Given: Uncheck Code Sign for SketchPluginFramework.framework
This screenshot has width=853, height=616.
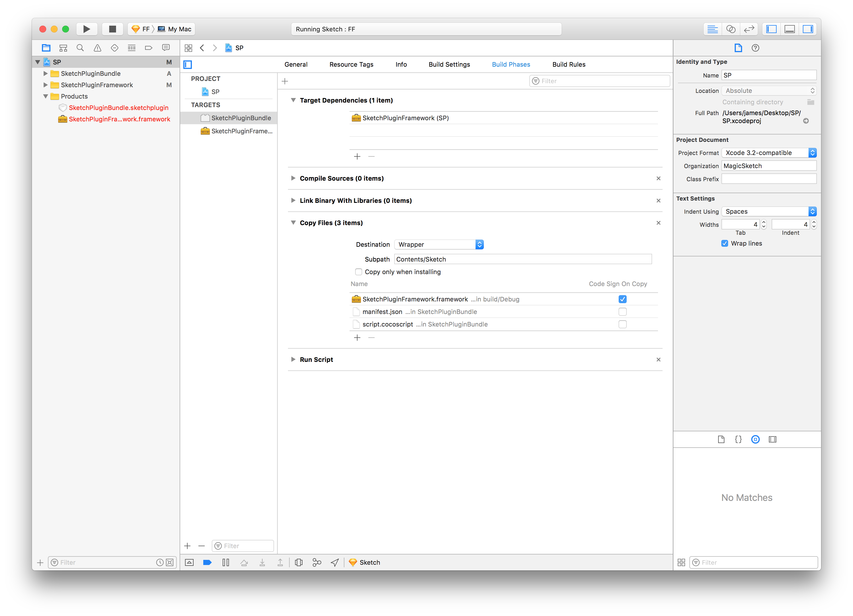Looking at the screenshot, I should 622,299.
